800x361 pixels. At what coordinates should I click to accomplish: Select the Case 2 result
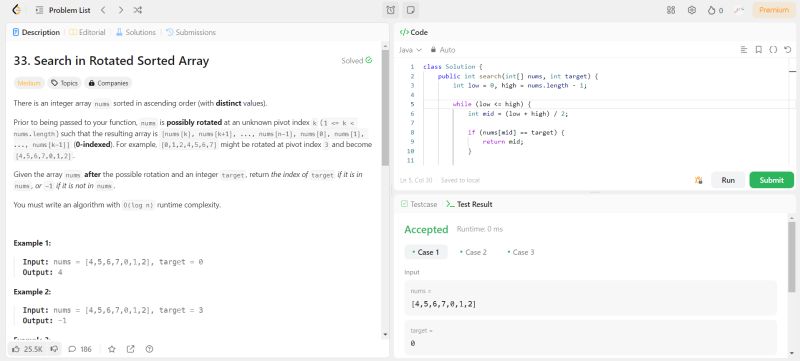(473, 252)
